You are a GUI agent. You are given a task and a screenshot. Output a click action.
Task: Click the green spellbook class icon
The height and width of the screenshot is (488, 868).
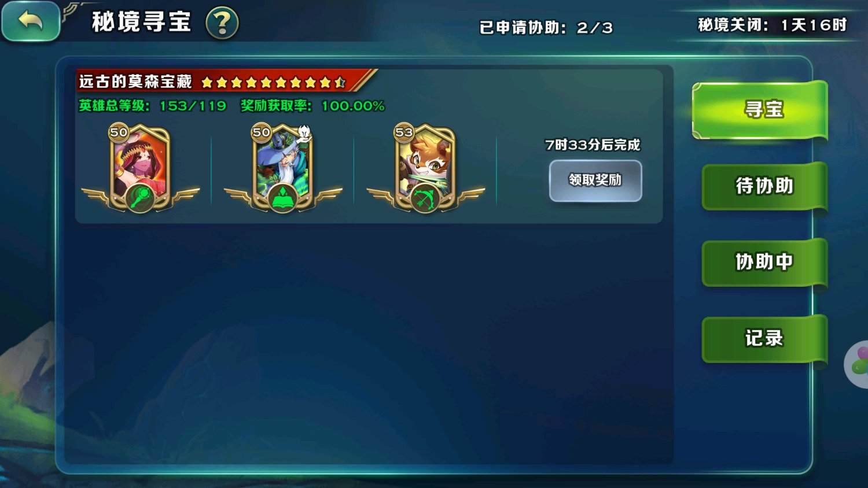[282, 198]
